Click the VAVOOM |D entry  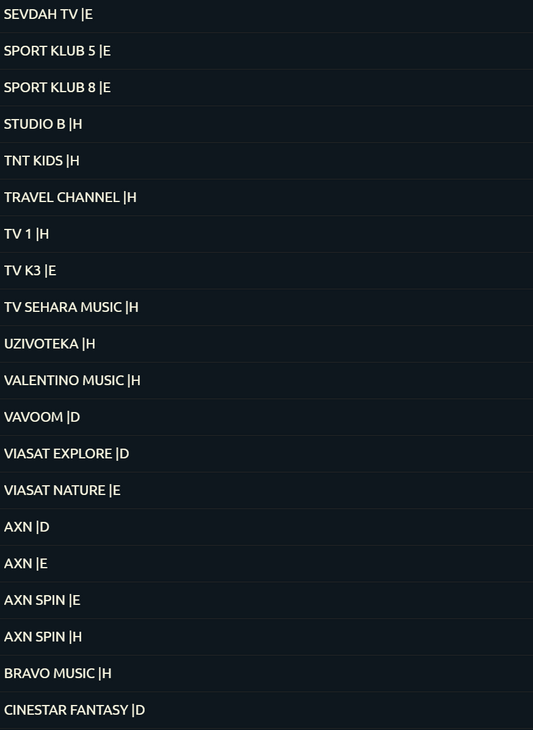266,417
